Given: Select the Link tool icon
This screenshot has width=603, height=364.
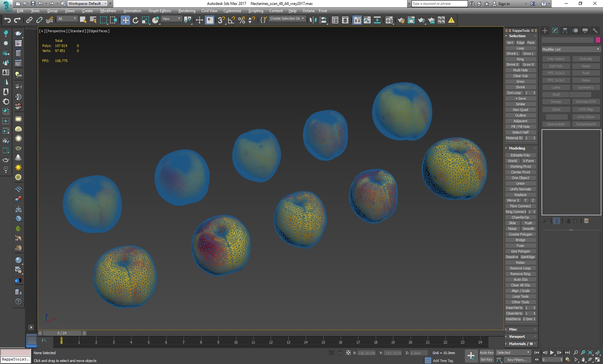Looking at the screenshot, I should click(x=29, y=20).
